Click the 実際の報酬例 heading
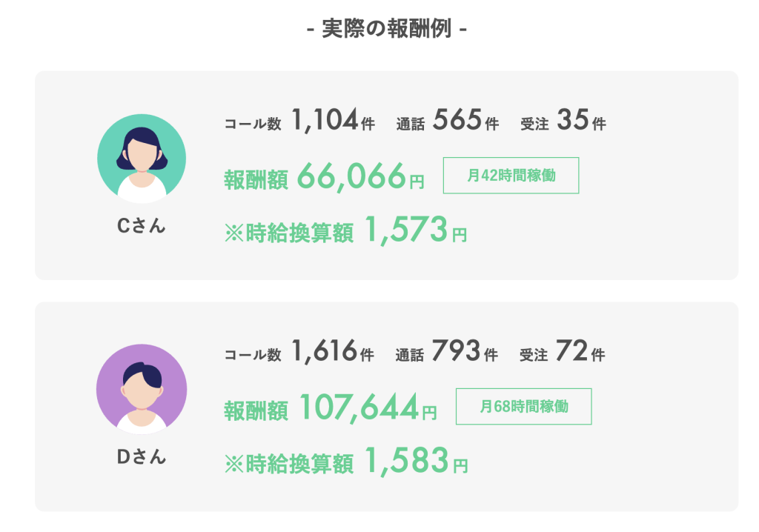The image size is (759, 532). point(386,31)
